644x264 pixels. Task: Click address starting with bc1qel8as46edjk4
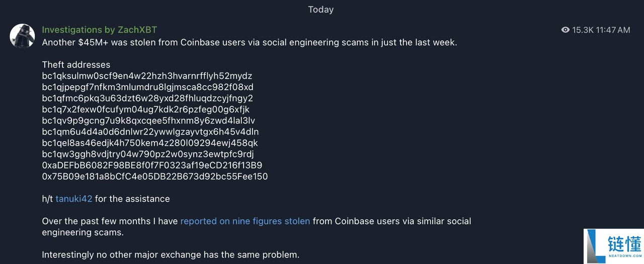(150, 143)
